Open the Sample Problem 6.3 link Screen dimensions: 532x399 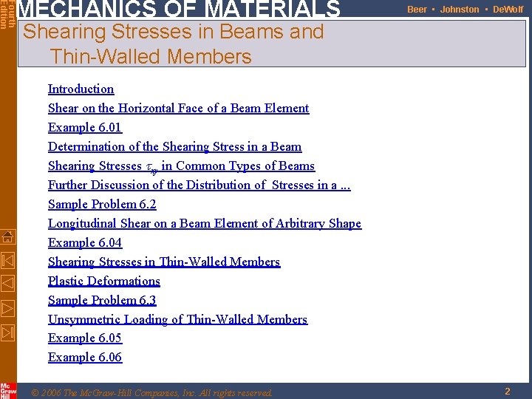tap(102, 300)
